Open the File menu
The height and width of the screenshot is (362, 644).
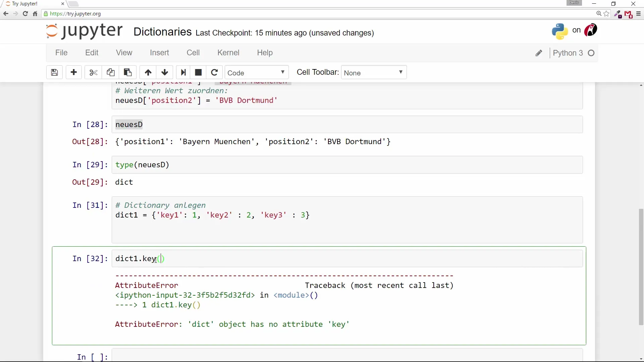[61, 53]
